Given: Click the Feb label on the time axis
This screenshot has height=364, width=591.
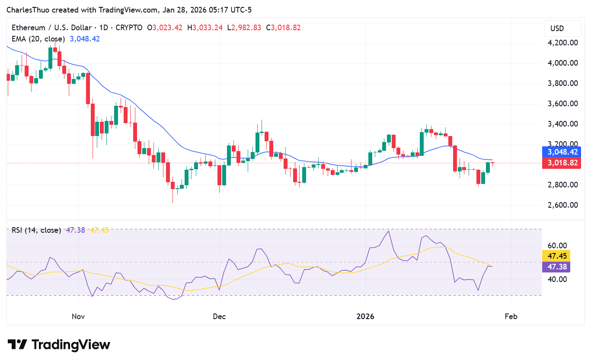Looking at the screenshot, I should point(511,316).
